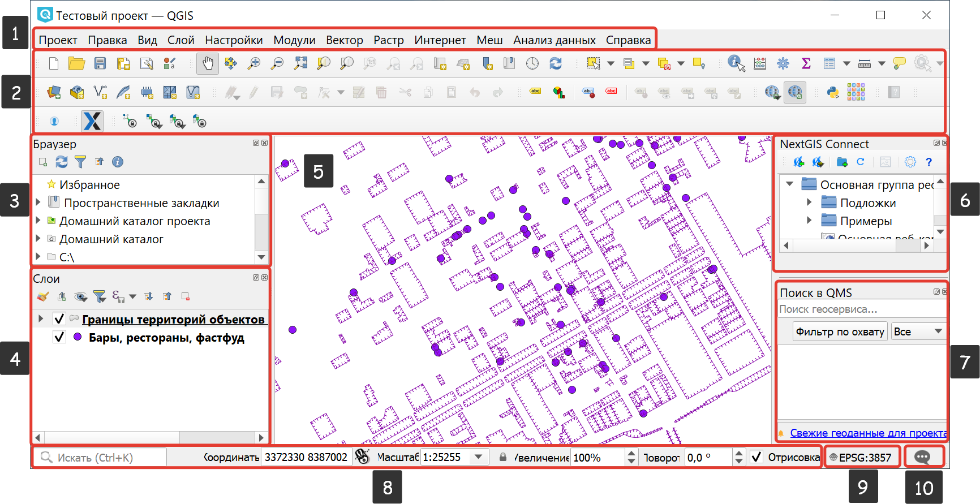Click the Увеличение magnifier stepper arrows
980x504 pixels.
631,457
